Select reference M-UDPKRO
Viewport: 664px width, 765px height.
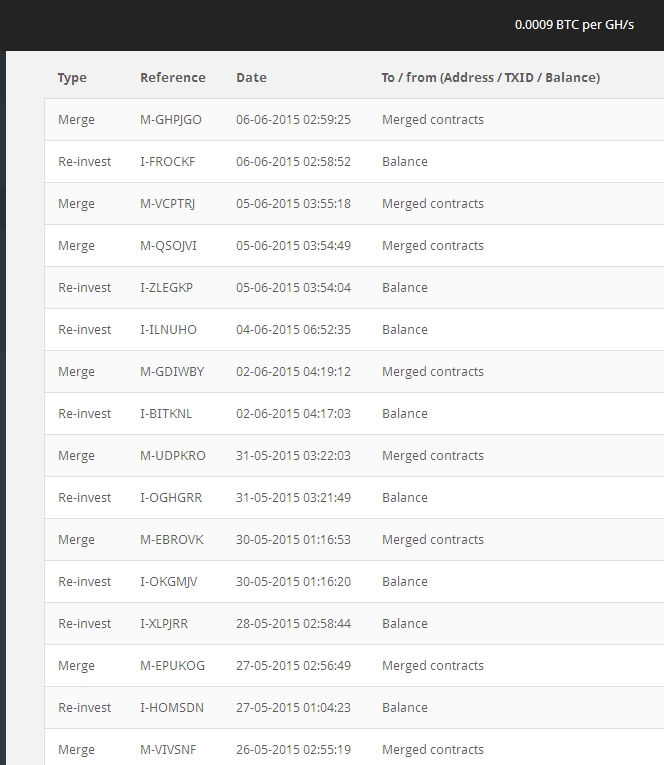click(x=173, y=455)
